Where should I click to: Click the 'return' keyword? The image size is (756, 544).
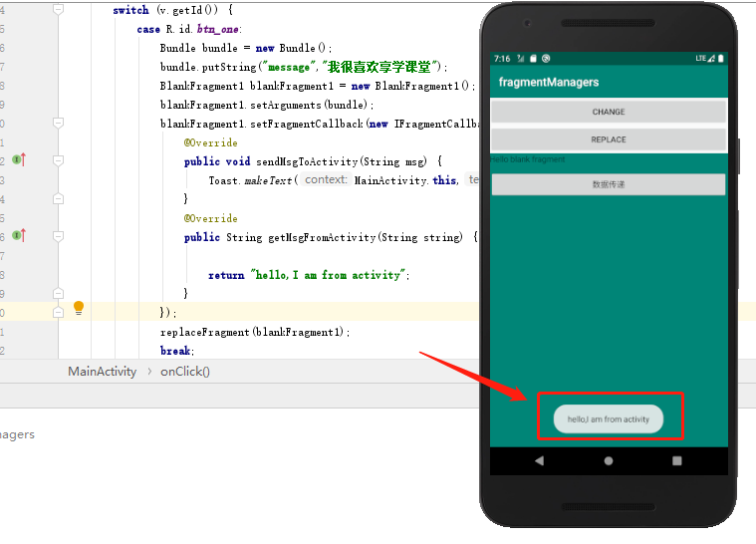click(226, 275)
